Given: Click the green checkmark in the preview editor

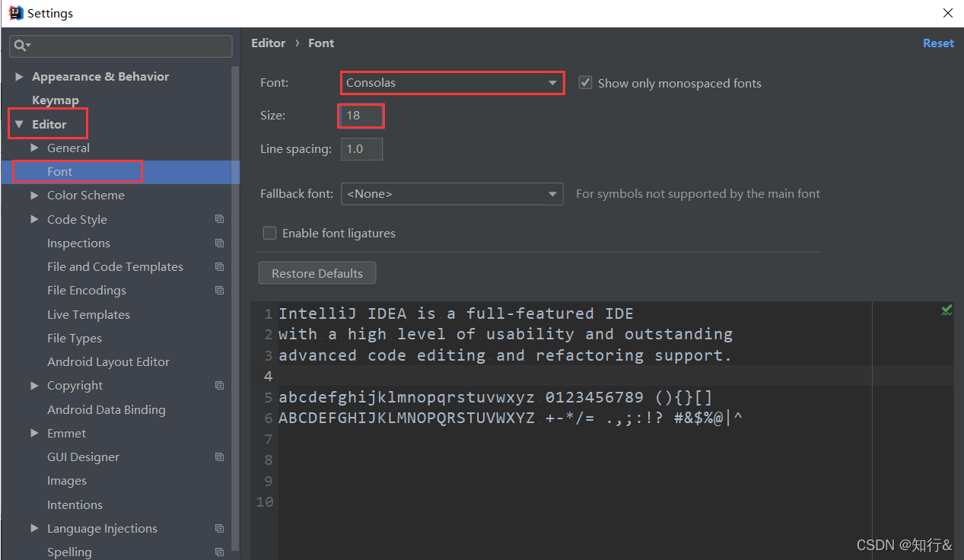Looking at the screenshot, I should coord(947,310).
